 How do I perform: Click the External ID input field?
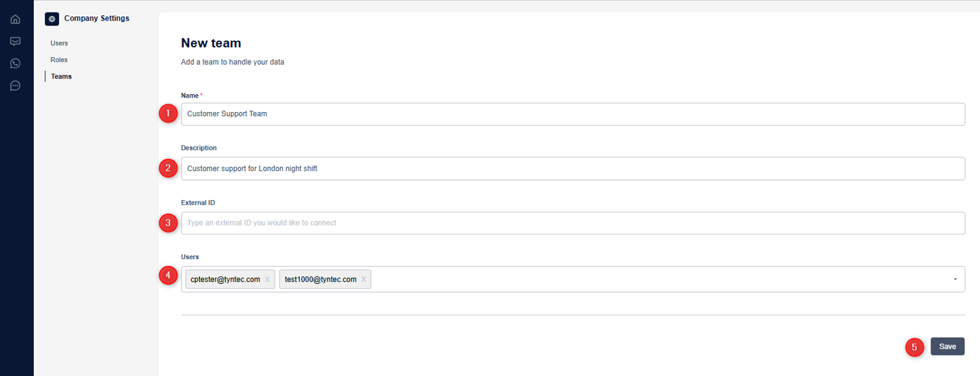coord(573,223)
